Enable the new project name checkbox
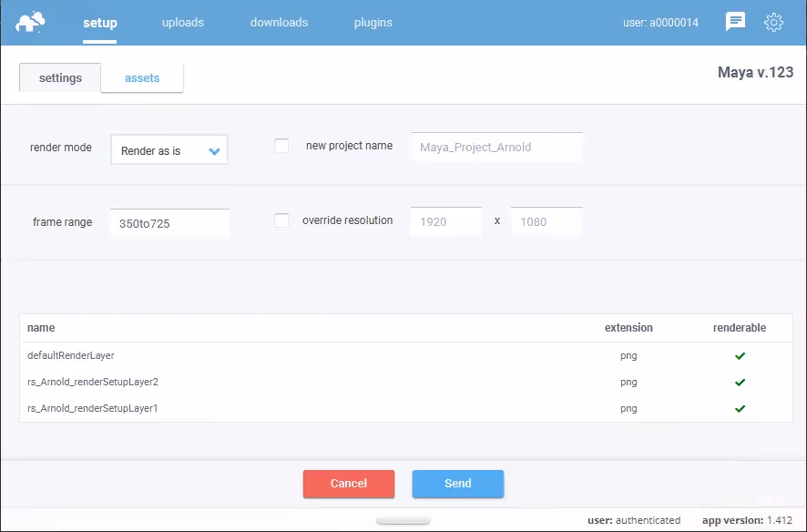 point(281,146)
